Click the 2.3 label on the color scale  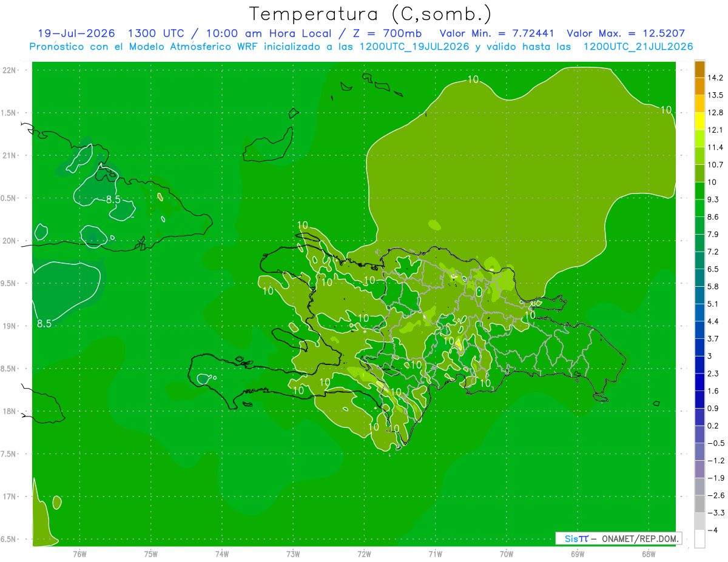[713, 373]
